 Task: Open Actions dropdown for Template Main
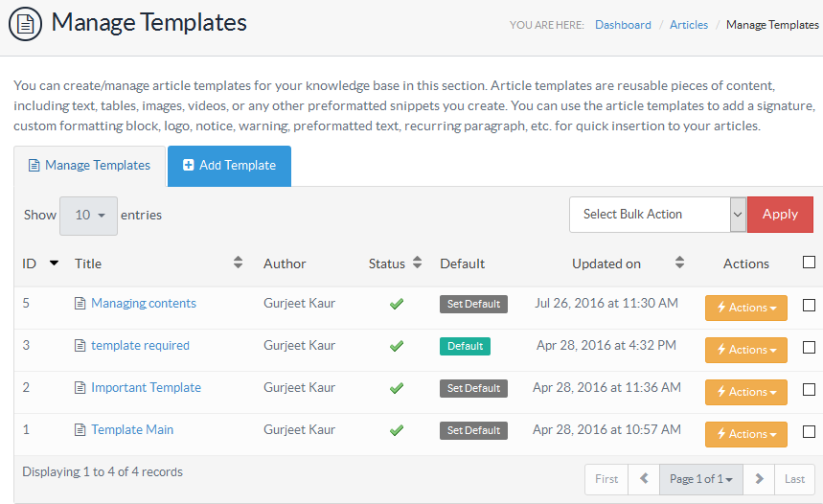pos(745,434)
